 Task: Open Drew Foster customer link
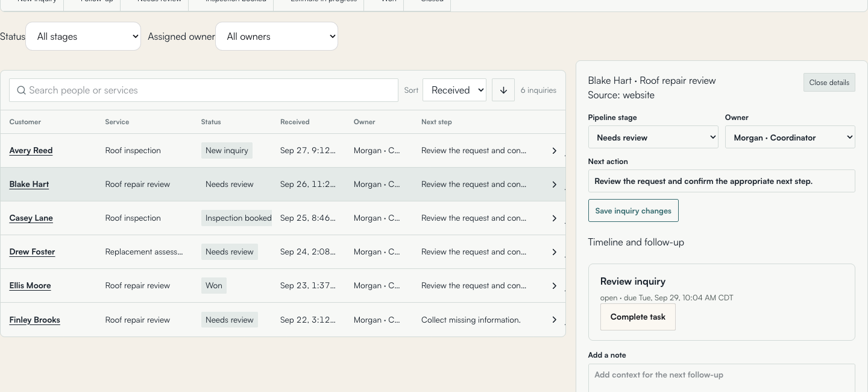click(x=32, y=252)
